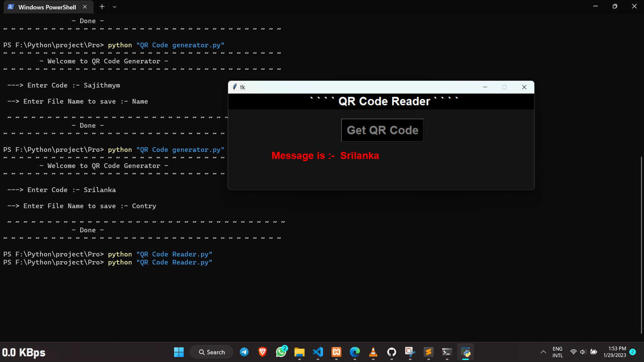644x362 pixels.
Task: Open XAMPP from the taskbar
Action: coord(336,352)
